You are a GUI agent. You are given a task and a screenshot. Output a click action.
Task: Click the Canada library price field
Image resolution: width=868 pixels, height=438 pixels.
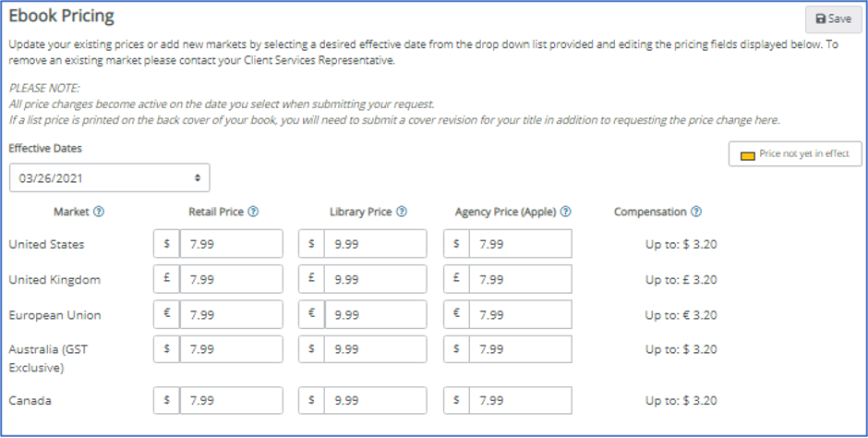(x=376, y=400)
